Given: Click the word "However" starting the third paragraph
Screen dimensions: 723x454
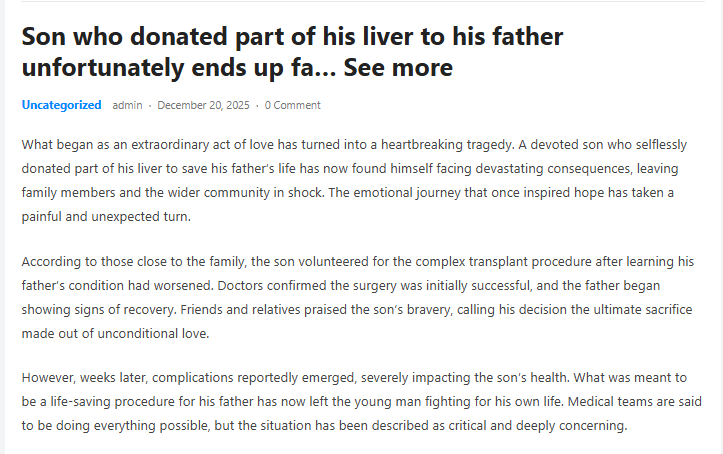Looking at the screenshot, I should pyautogui.click(x=49, y=380).
